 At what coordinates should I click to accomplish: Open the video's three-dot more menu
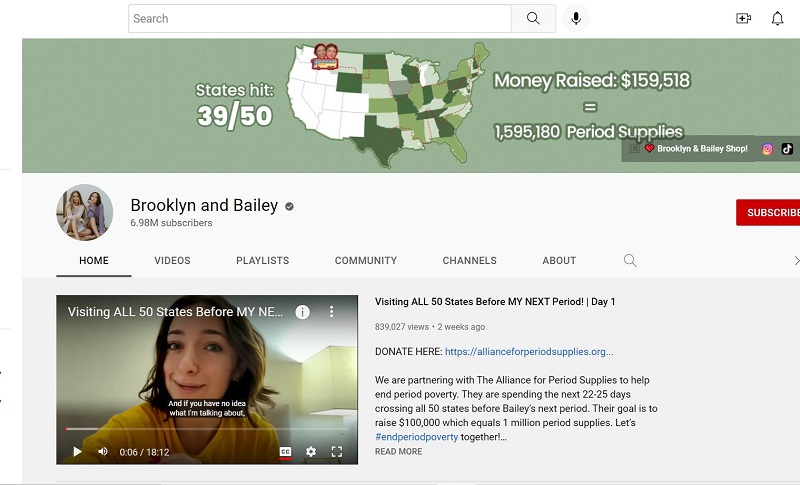point(332,312)
